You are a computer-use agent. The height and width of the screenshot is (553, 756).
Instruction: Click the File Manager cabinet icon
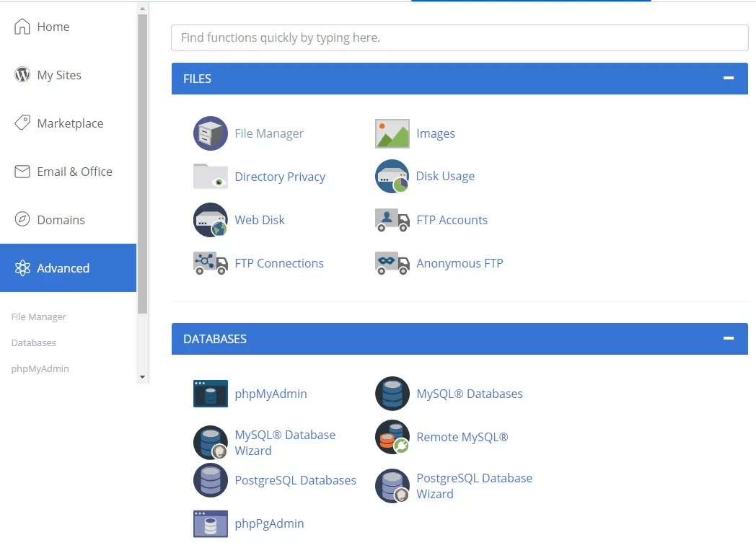210,133
